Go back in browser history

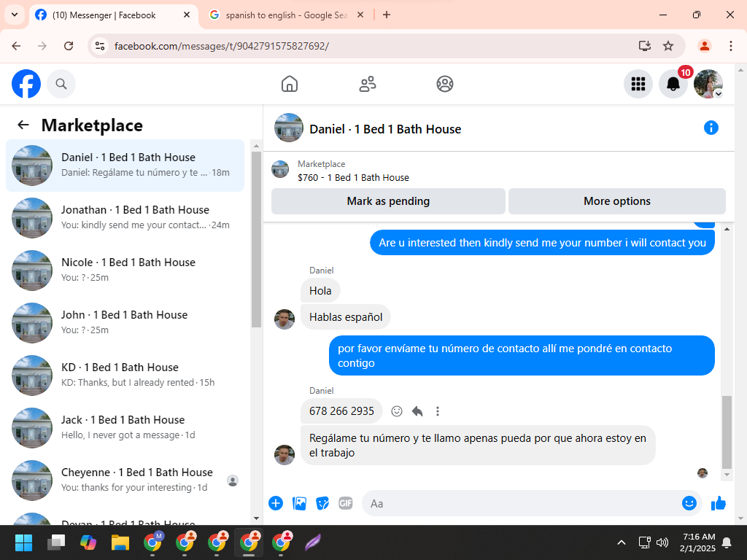[x=16, y=46]
